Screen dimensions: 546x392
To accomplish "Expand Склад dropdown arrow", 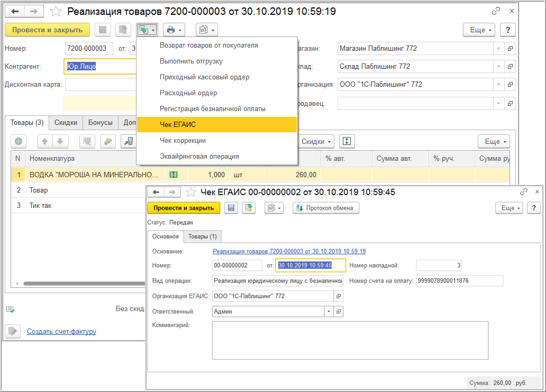I will click(498, 66).
